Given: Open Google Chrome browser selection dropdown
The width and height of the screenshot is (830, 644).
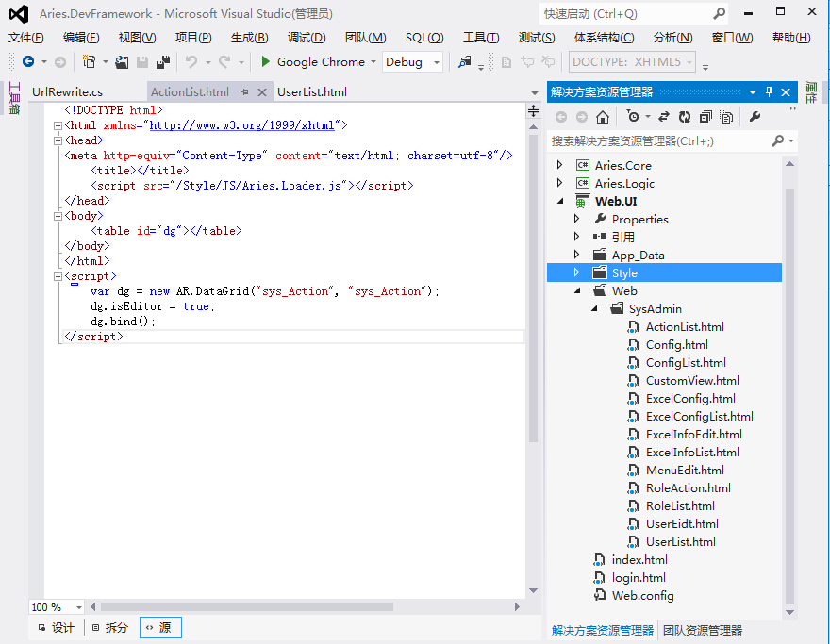Looking at the screenshot, I should click(x=373, y=62).
